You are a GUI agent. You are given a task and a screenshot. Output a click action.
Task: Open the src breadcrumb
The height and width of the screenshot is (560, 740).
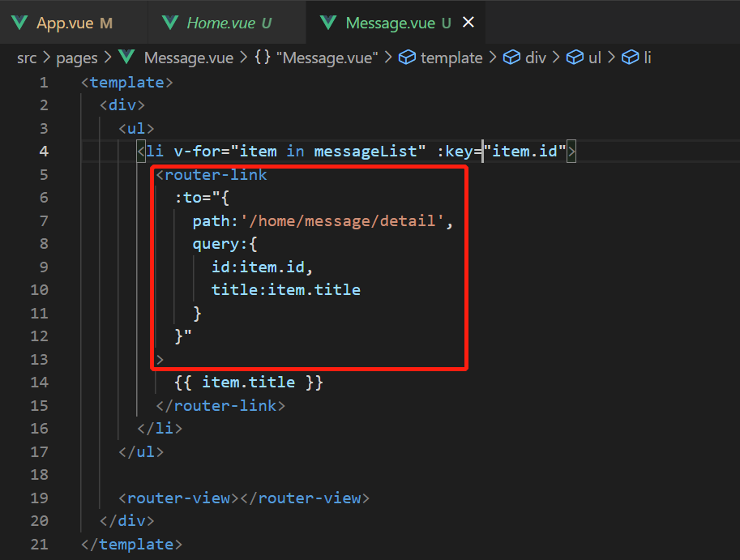pyautogui.click(x=27, y=58)
